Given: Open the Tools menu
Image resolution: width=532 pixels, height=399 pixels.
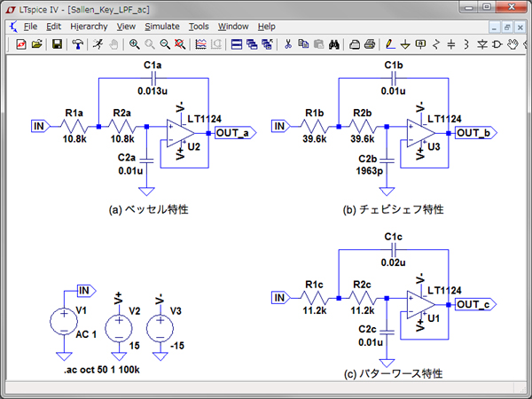Looking at the screenshot, I should (x=199, y=27).
